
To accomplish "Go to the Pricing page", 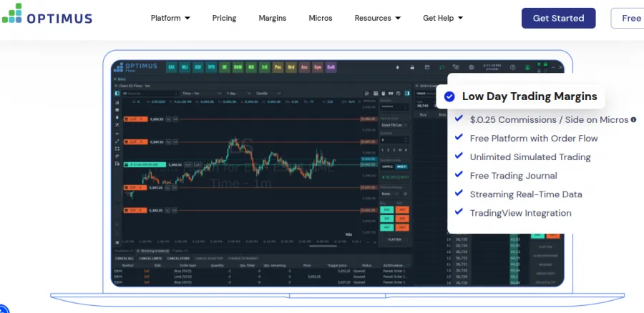I will [224, 18].
